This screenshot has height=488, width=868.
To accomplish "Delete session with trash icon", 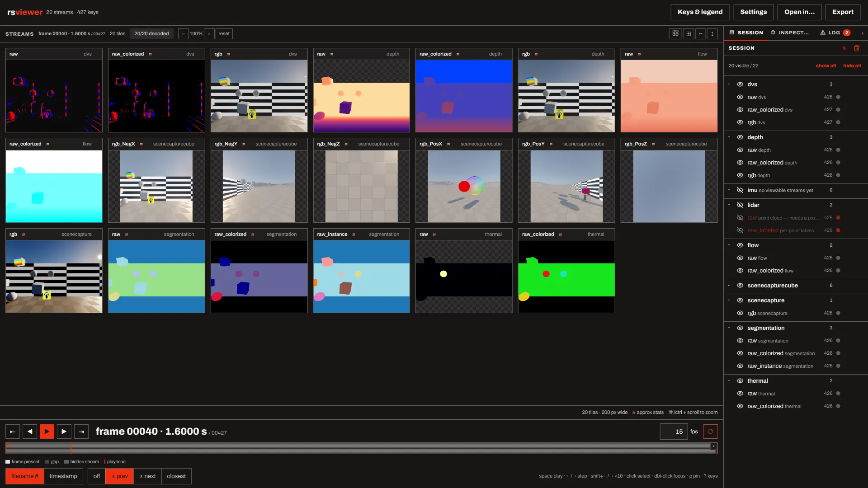I will coord(857,48).
